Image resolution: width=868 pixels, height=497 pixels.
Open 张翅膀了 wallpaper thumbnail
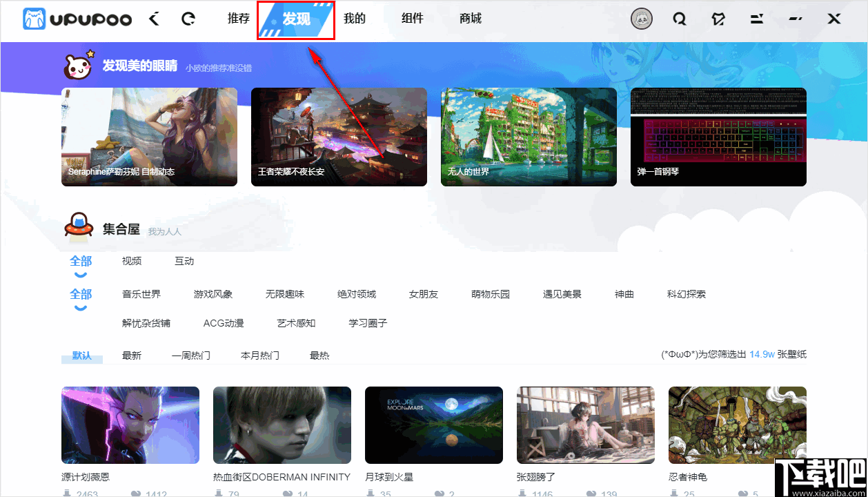click(586, 425)
